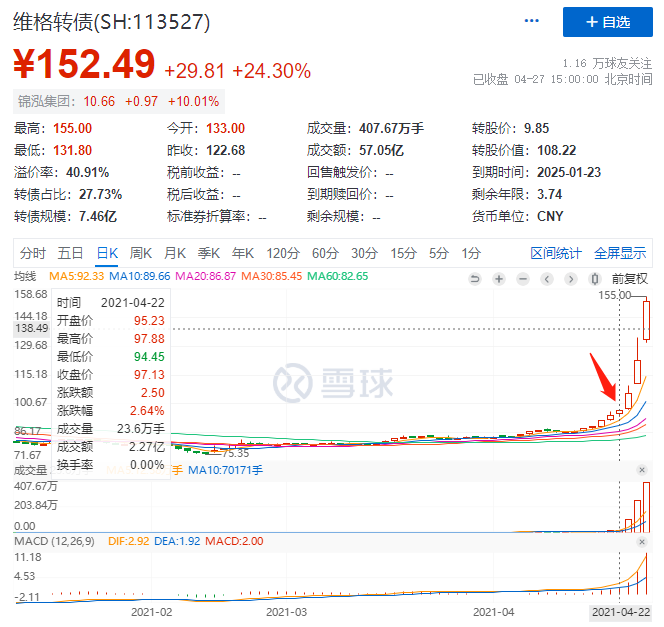Click the MA5:92.33 indicator label
Image resolution: width=664 pixels, height=627 pixels.
click(x=76, y=276)
